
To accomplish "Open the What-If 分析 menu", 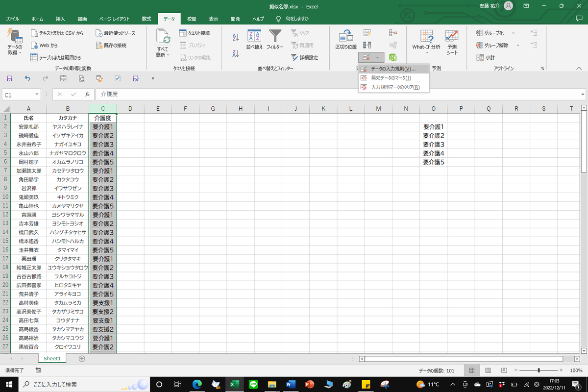I will coord(426,41).
